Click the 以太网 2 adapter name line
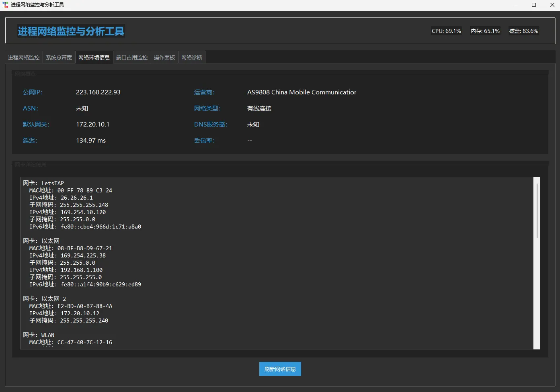560x392 pixels. 44,299
